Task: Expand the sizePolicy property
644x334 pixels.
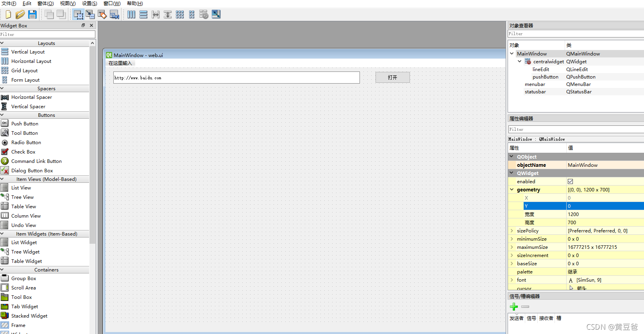Action: tap(512, 230)
